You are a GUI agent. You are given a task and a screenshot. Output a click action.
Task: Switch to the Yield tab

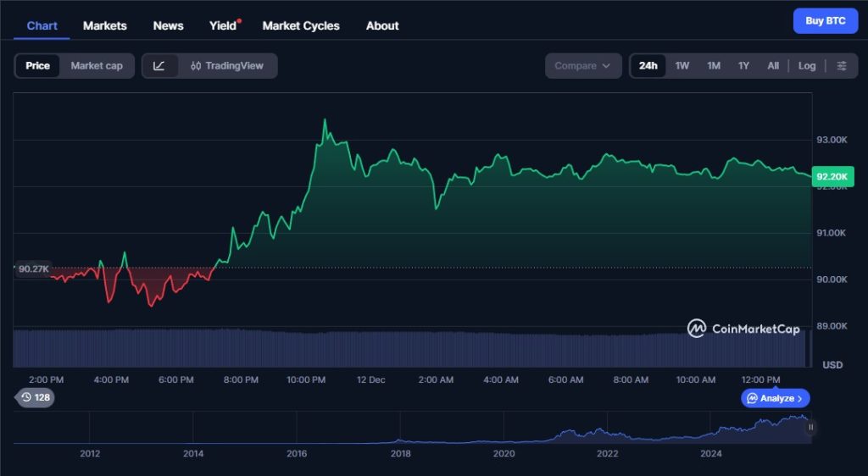[223, 25]
